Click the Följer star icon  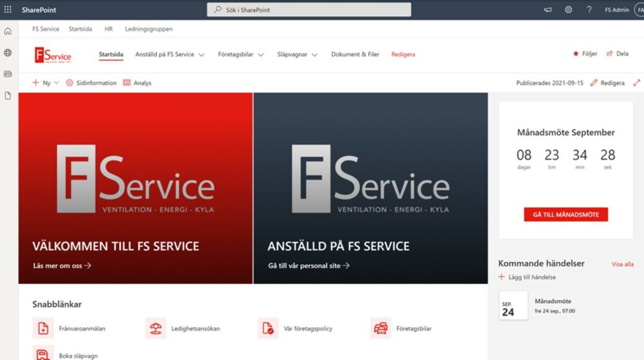tap(575, 53)
